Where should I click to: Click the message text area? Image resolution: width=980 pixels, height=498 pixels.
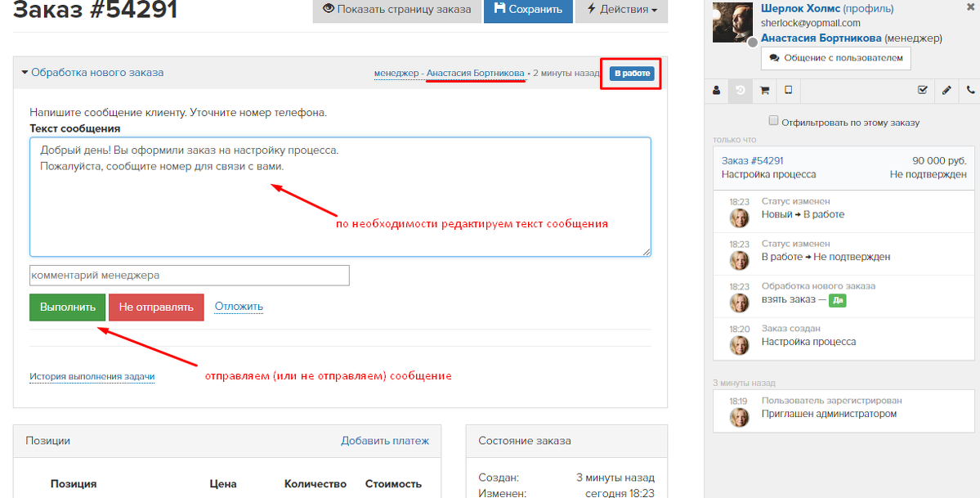pyautogui.click(x=340, y=197)
